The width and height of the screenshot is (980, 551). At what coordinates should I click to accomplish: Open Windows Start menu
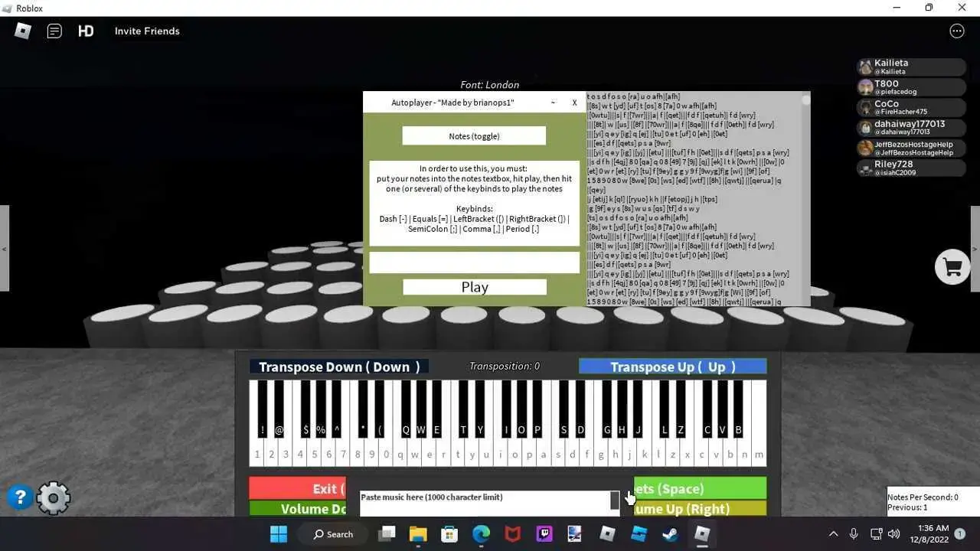coord(279,533)
